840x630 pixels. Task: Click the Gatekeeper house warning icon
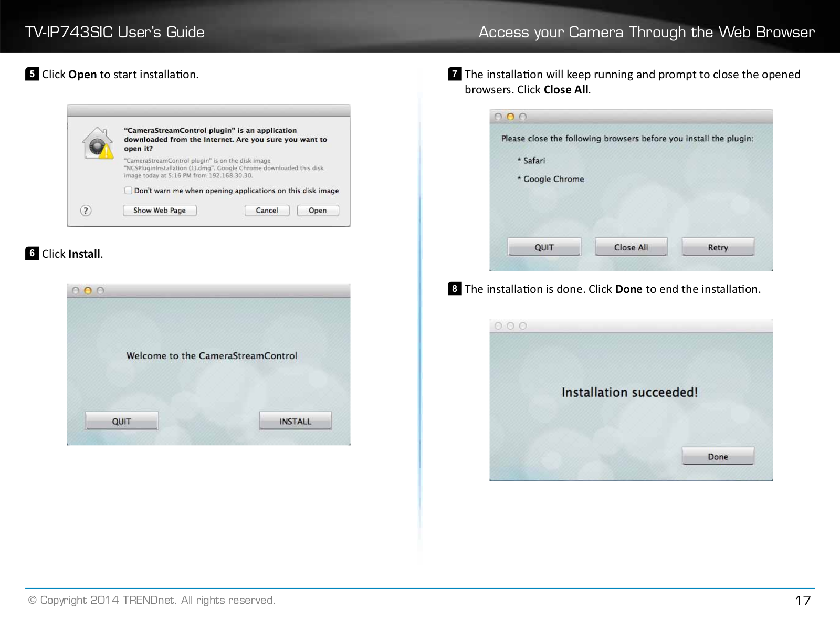pos(98,142)
